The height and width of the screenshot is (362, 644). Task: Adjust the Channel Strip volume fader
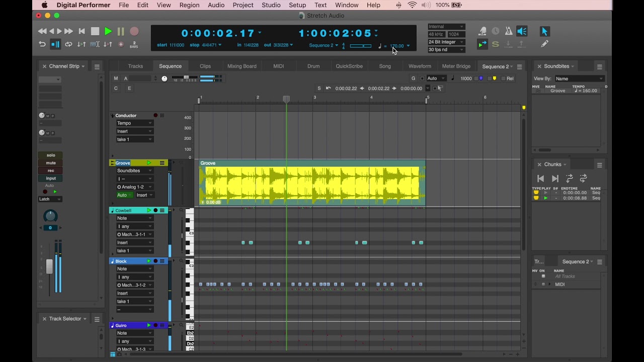[x=49, y=266]
